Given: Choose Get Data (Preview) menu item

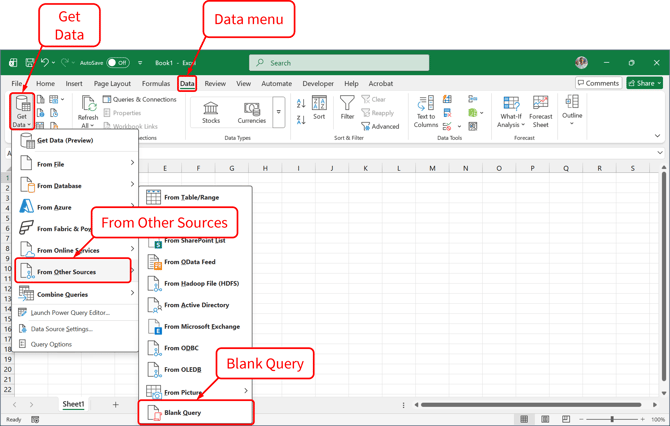Looking at the screenshot, I should tap(75, 141).
